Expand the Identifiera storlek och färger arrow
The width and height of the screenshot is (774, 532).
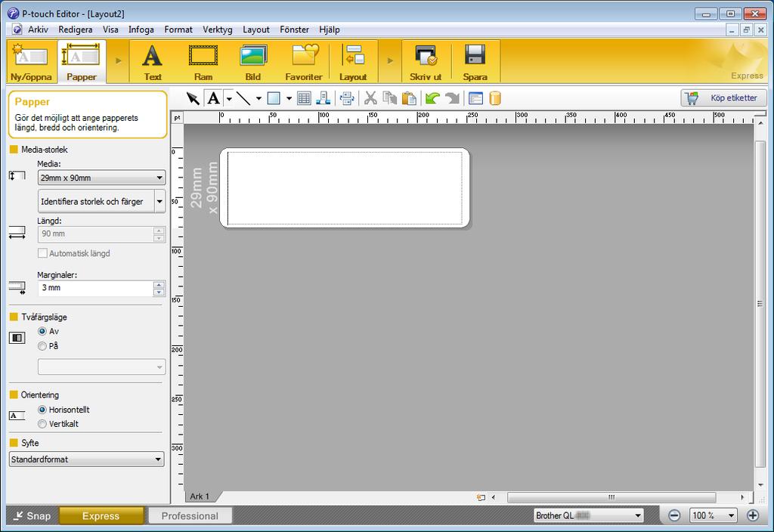pyautogui.click(x=159, y=201)
